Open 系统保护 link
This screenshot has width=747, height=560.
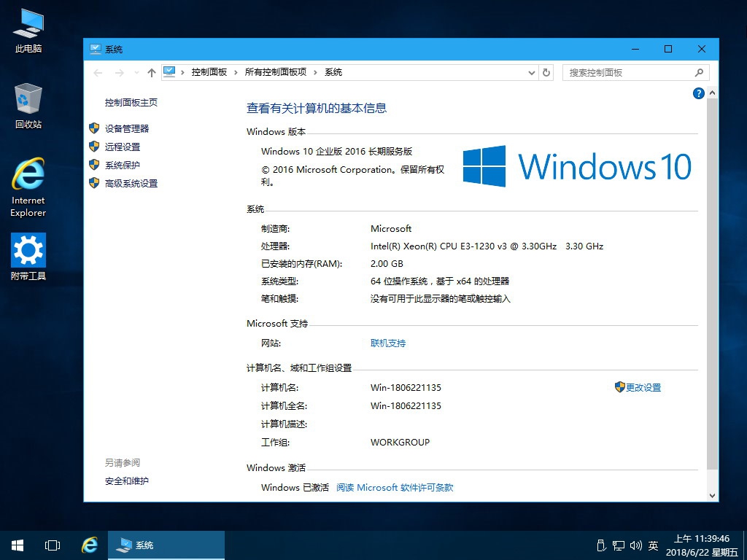tap(123, 165)
